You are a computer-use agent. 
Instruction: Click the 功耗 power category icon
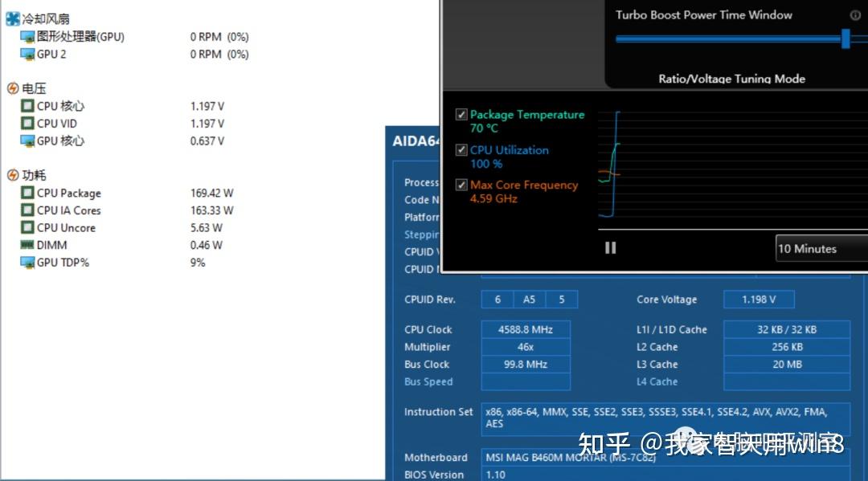[x=13, y=175]
